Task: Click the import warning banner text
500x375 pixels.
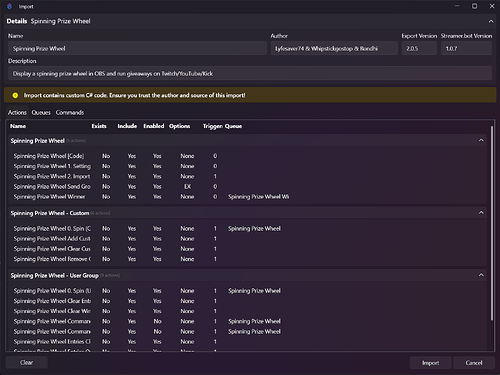Action: point(134,95)
